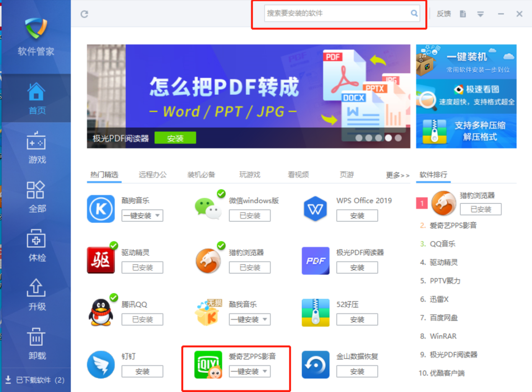532x392 pixels.
Task: Install 极光PDF阅读器 from the list
Action: tap(357, 268)
